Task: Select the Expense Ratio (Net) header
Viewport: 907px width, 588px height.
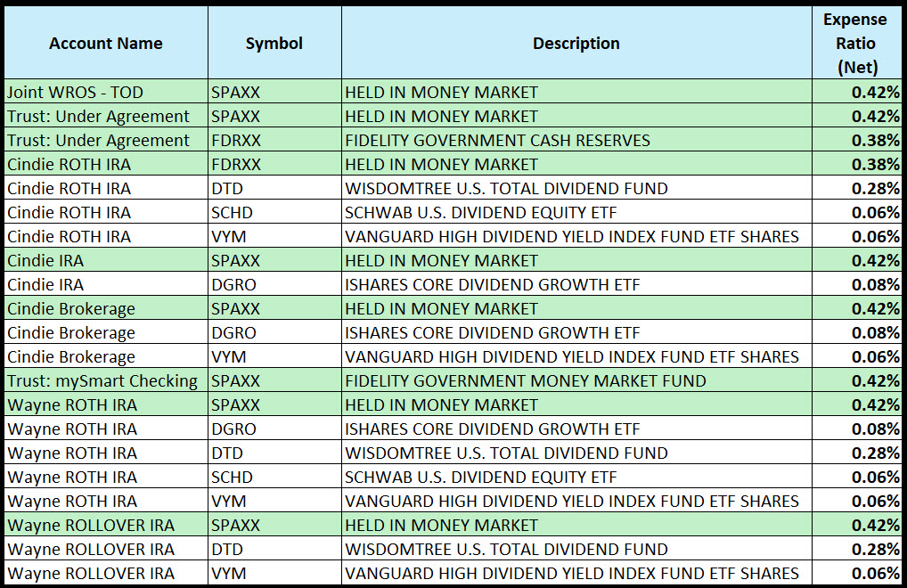Action: [856, 43]
